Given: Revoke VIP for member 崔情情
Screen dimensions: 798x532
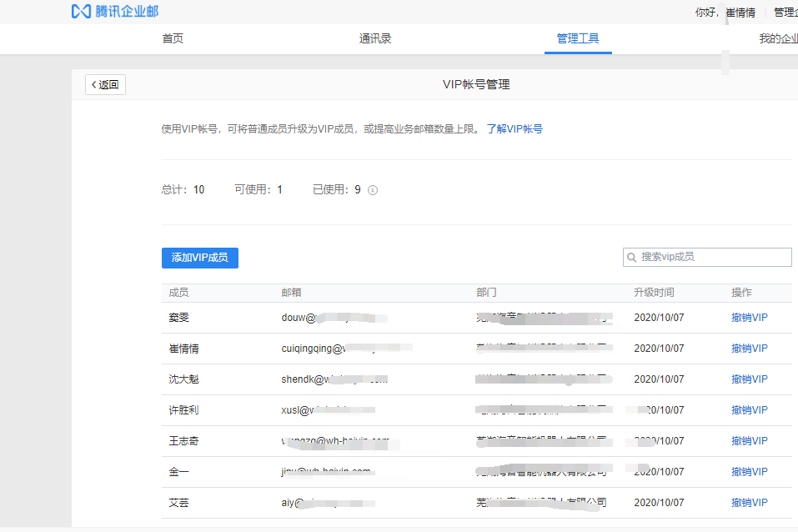Looking at the screenshot, I should [x=748, y=348].
